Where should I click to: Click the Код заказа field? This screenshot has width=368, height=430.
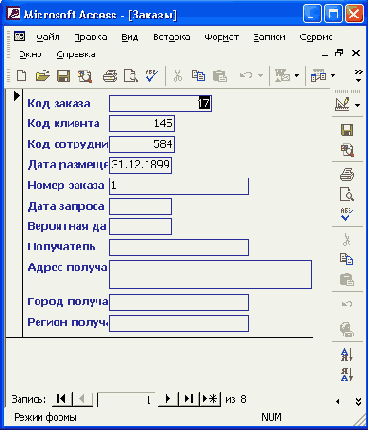pos(160,103)
